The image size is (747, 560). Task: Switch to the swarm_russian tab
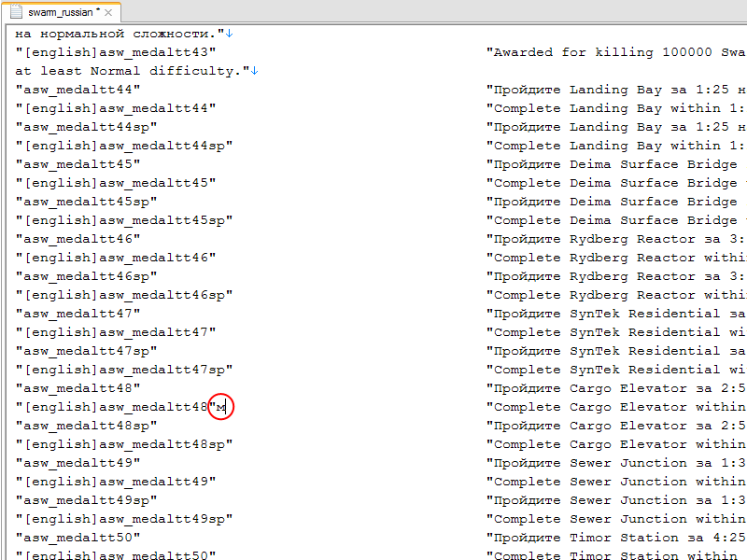[61, 12]
